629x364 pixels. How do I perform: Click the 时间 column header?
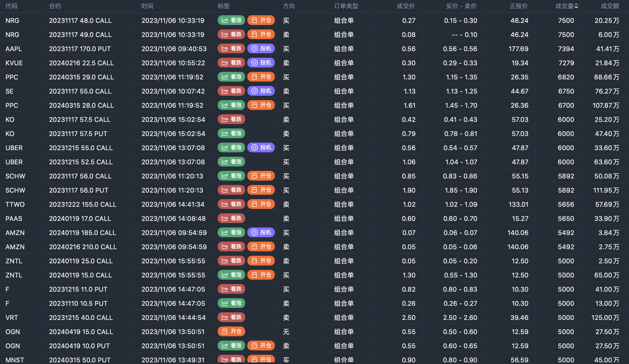point(147,6)
